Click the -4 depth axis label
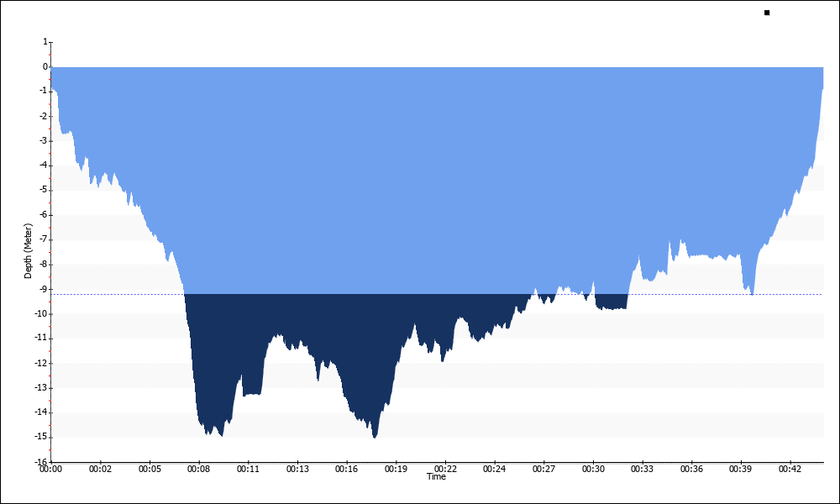840x504 pixels. pos(44,165)
